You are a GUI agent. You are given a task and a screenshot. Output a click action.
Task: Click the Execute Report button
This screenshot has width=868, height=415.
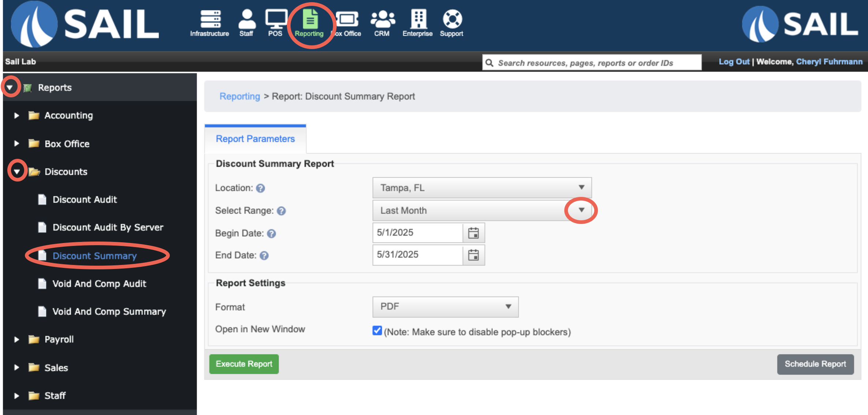pos(244,364)
